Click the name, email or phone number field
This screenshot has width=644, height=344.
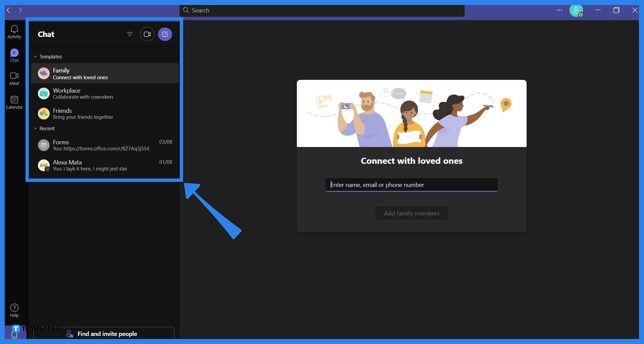(411, 185)
